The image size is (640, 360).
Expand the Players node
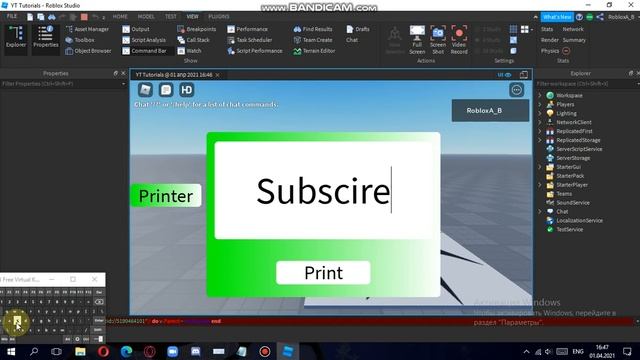(540, 104)
